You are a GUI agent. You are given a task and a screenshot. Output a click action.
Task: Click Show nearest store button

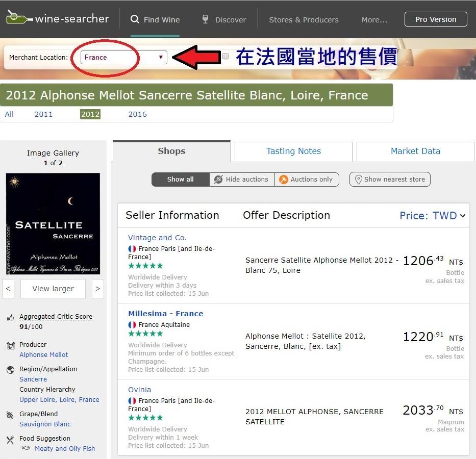point(390,180)
